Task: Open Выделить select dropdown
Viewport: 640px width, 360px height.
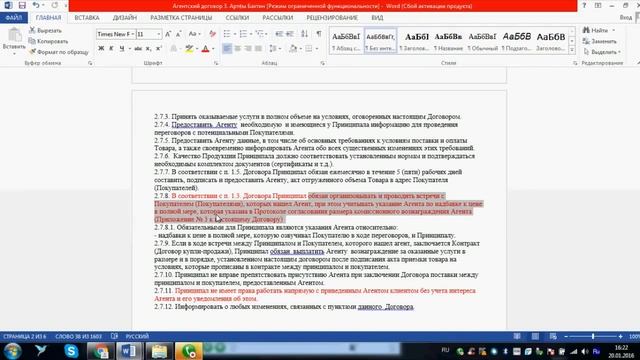Action: tap(602, 52)
